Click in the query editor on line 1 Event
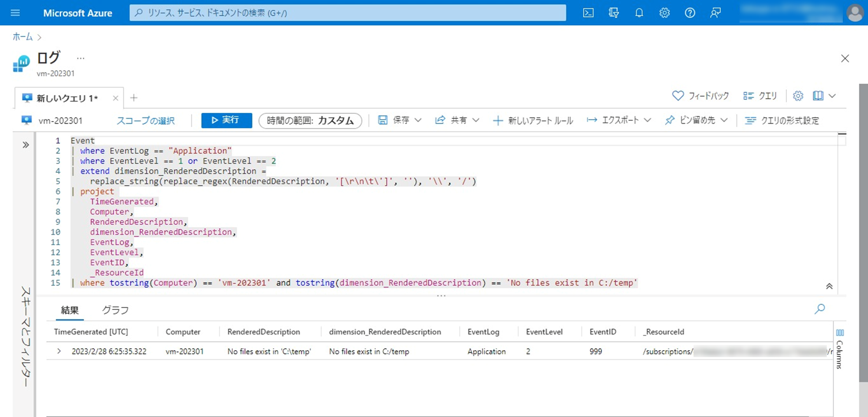The height and width of the screenshot is (417, 868). (x=82, y=141)
